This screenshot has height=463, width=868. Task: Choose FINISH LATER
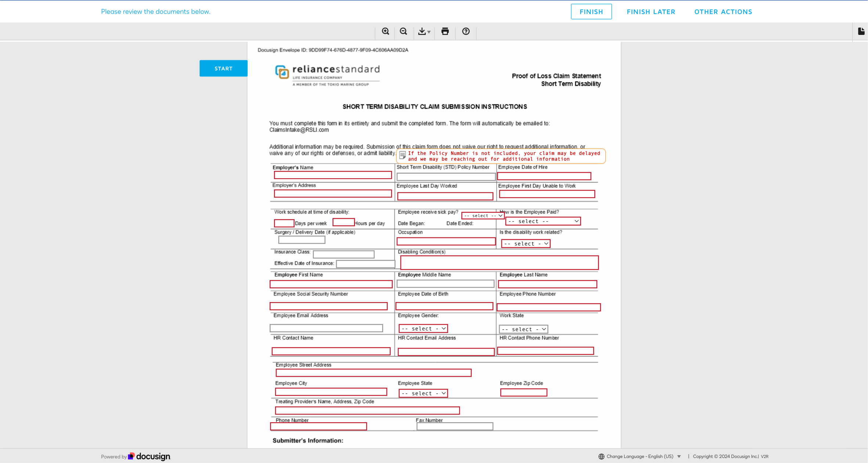coord(651,12)
